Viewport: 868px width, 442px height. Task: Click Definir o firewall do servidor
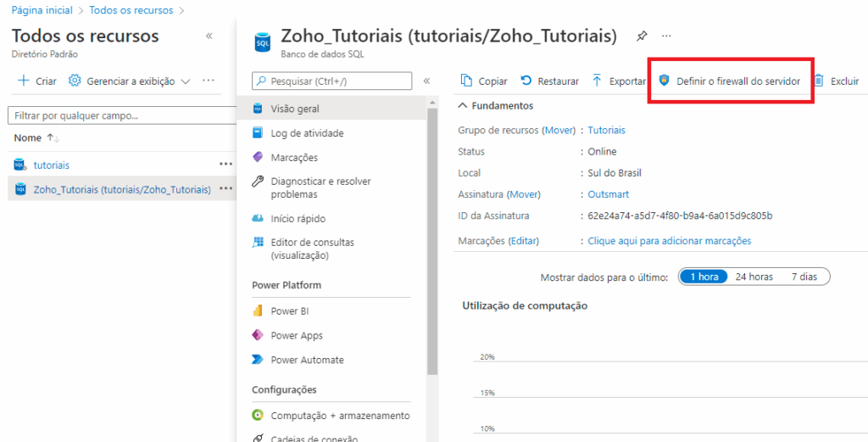click(x=730, y=81)
